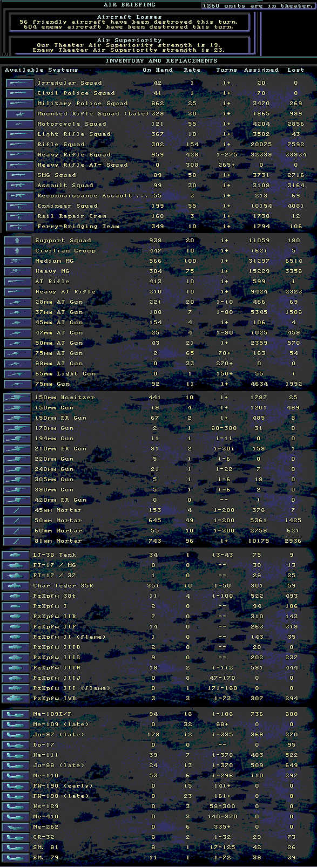
Task: Select the Motorcycle Squad icon
Action: pos(20,124)
